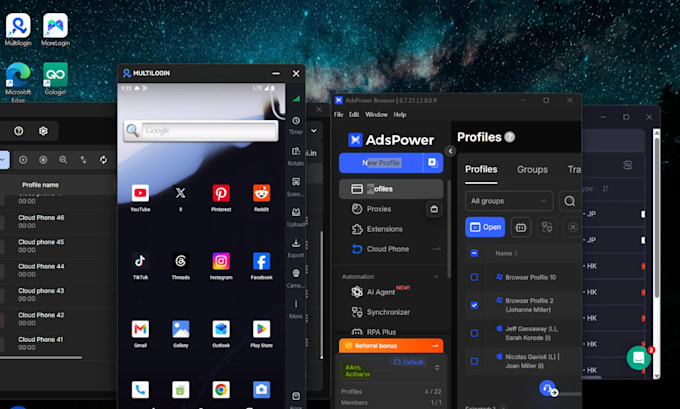Viewport: 680px width, 409px height.
Task: Open the Play Store app on the cloud phone
Action: (262, 334)
